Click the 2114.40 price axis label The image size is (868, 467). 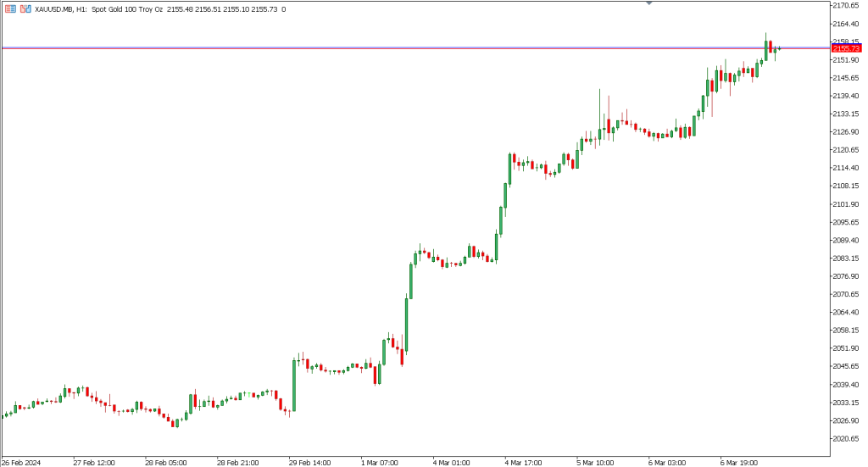click(x=846, y=168)
